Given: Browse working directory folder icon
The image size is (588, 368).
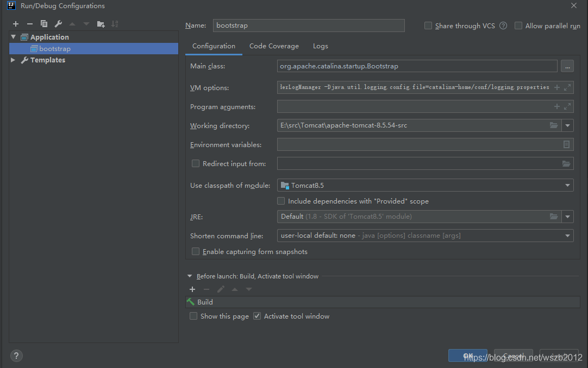Looking at the screenshot, I should point(554,125).
